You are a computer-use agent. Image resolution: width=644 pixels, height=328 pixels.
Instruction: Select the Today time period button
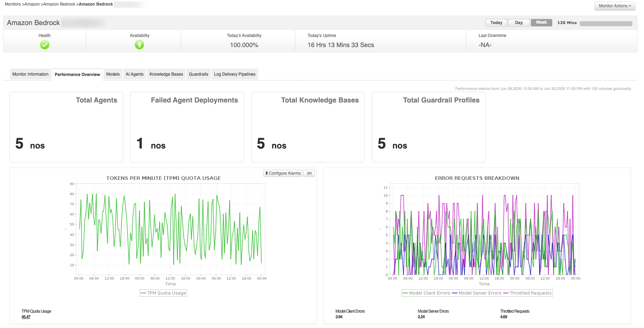coord(496,23)
